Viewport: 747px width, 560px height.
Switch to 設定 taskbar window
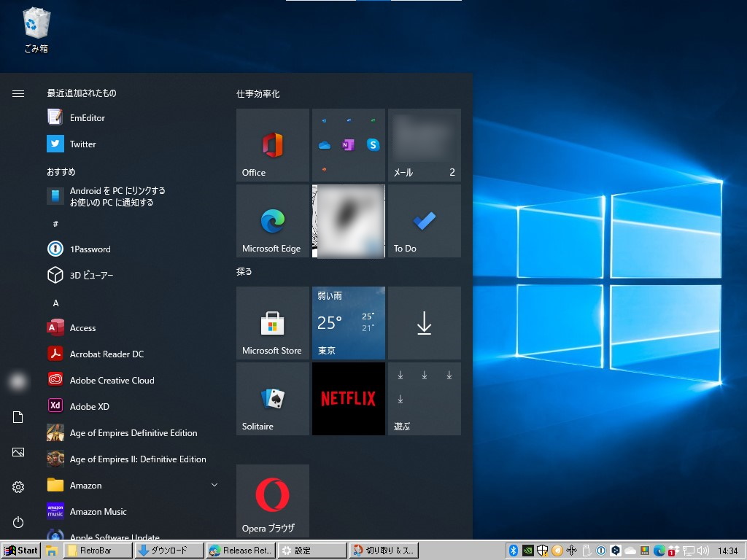point(312,550)
